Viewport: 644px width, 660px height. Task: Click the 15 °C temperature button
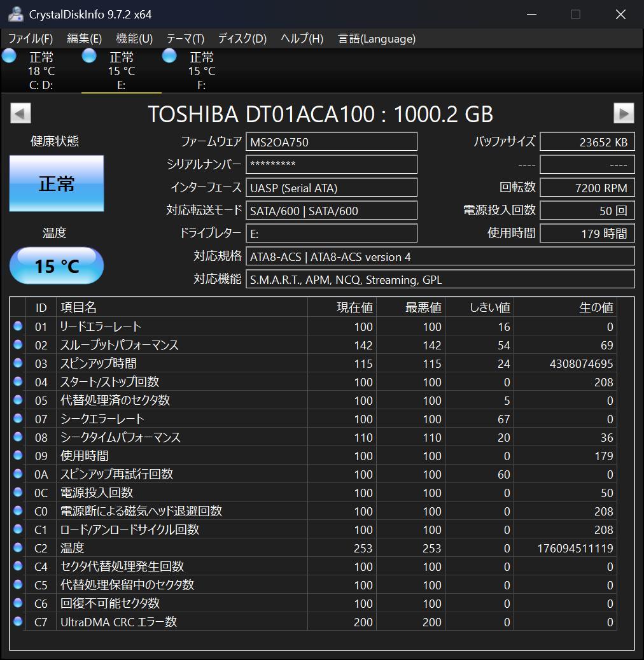[56, 265]
